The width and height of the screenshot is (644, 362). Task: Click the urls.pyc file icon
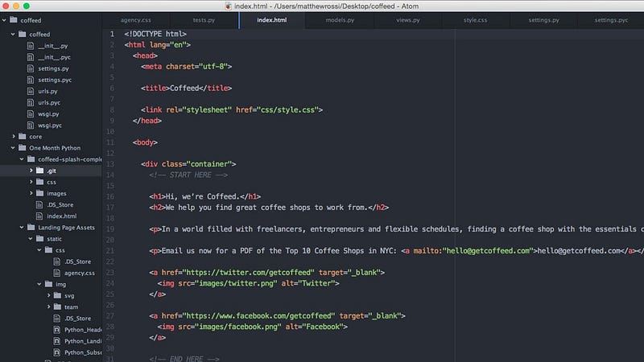tap(31, 102)
